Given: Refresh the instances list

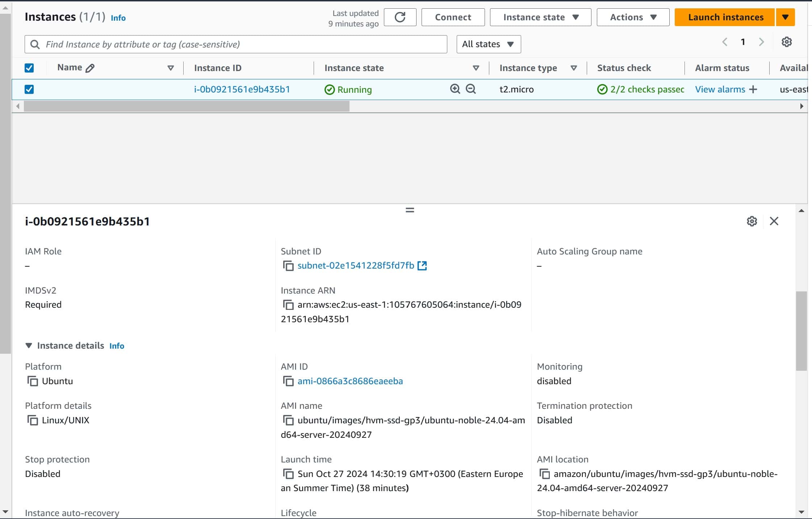Looking at the screenshot, I should pyautogui.click(x=399, y=17).
